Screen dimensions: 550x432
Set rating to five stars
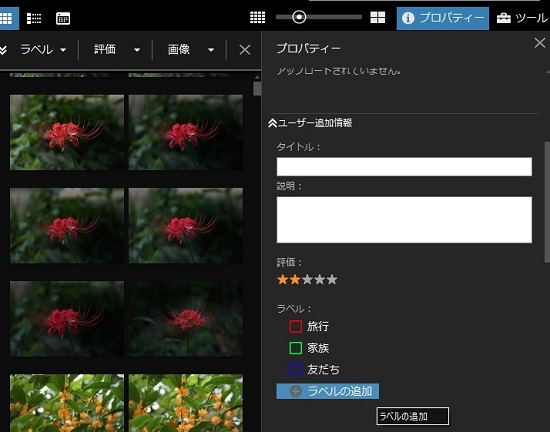(332, 280)
